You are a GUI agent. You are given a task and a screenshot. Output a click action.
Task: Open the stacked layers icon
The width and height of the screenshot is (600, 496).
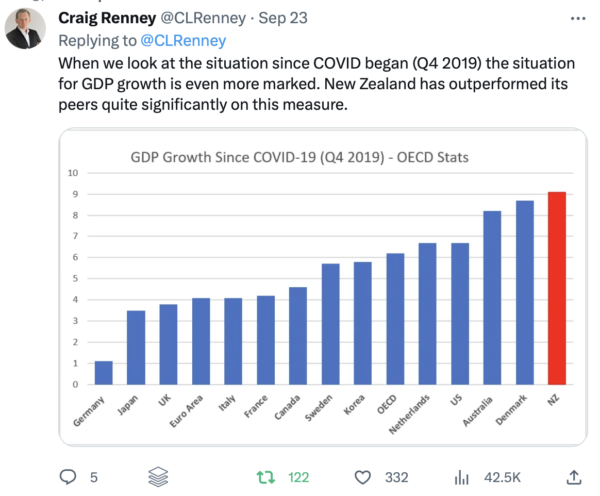point(156,476)
